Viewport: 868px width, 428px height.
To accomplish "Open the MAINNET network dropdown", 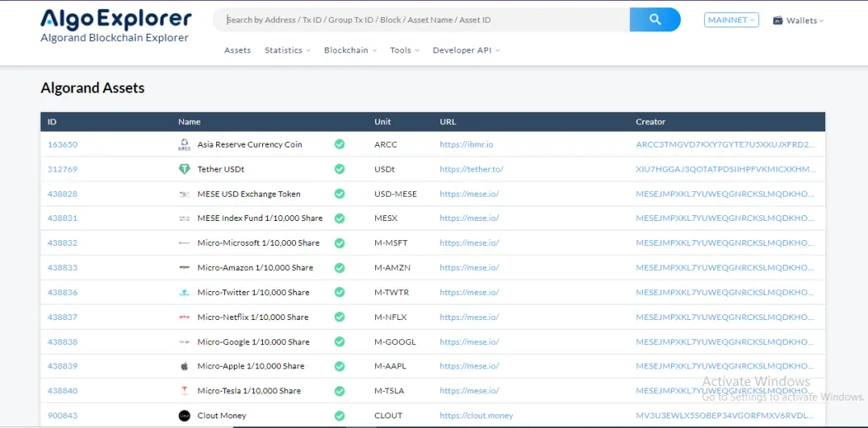I will coord(732,20).
